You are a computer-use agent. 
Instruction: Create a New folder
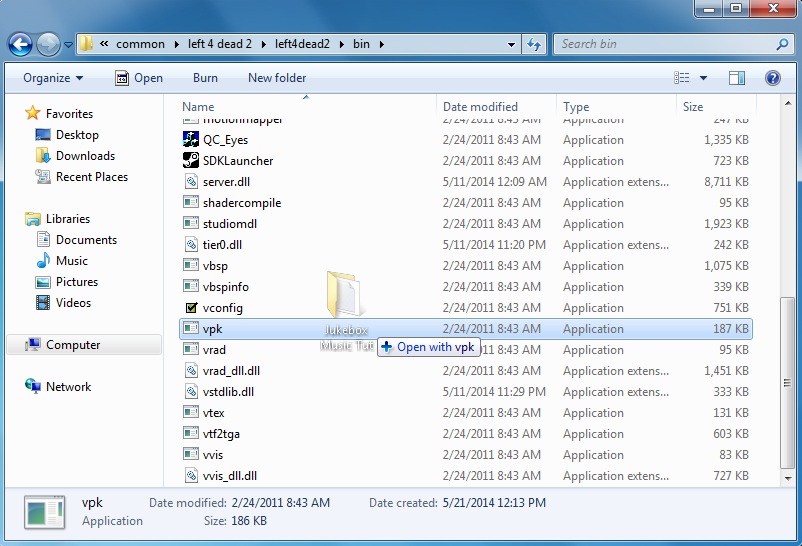point(277,78)
